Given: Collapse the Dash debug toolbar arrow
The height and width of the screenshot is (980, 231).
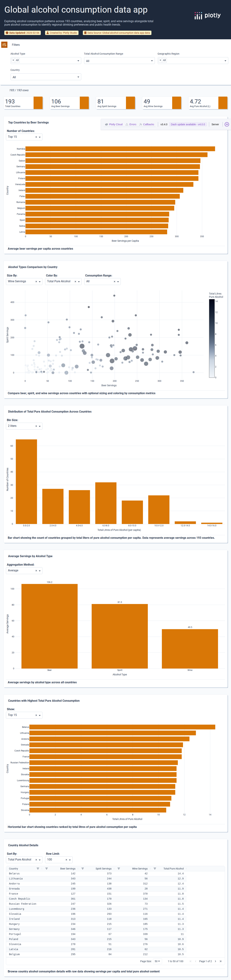Looking at the screenshot, I should (227, 124).
